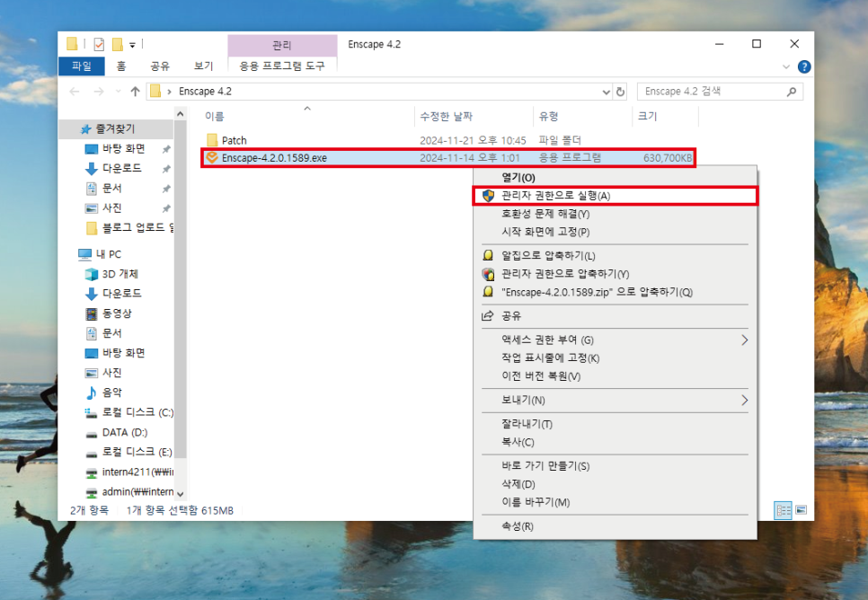This screenshot has height=600, width=868.
Task: Switch to details view icon in status bar
Action: click(783, 510)
